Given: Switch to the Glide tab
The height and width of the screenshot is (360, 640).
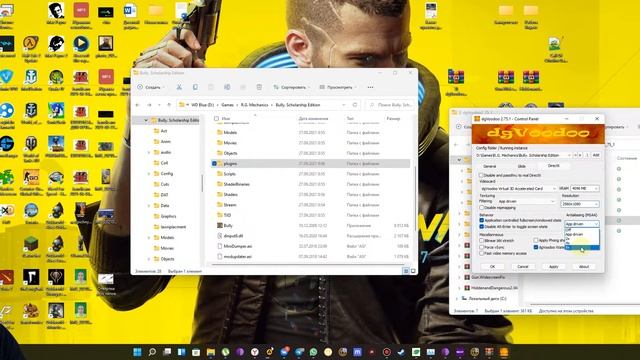Looking at the screenshot, I should (x=521, y=166).
